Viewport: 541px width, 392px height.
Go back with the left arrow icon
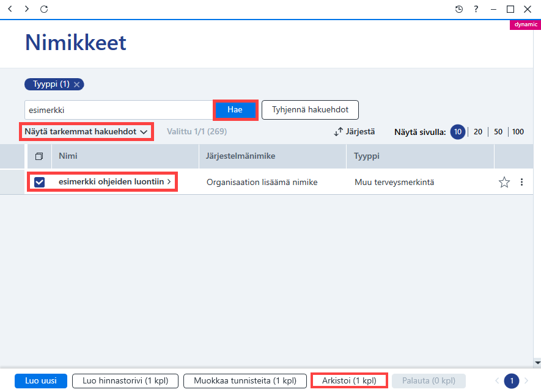(x=10, y=9)
